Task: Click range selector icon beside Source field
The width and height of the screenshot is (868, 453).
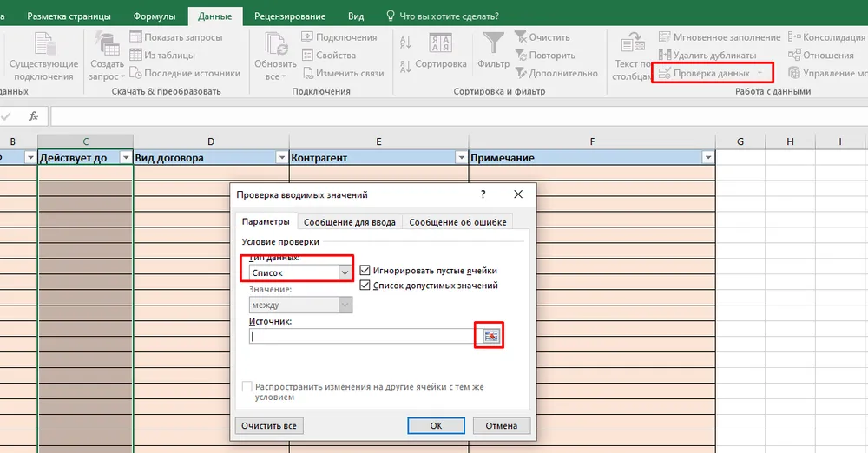Action: [490, 336]
